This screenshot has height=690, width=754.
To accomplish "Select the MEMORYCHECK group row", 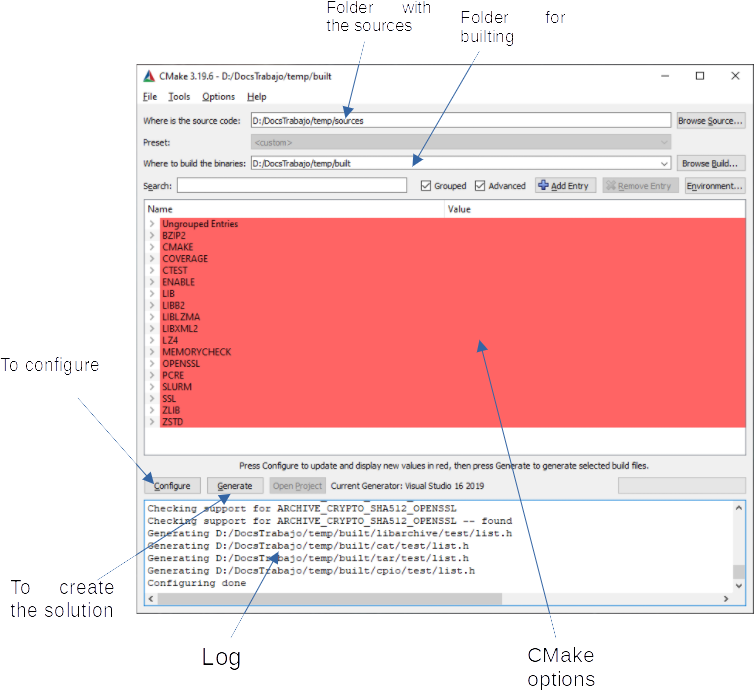I will 452,352.
